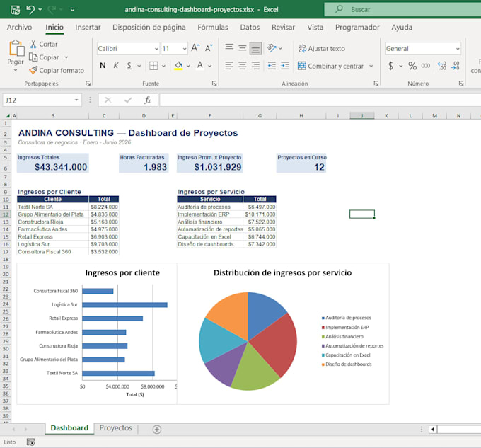481x448 pixels.
Task: Apply thousands separator 000 style
Action: tap(426, 66)
